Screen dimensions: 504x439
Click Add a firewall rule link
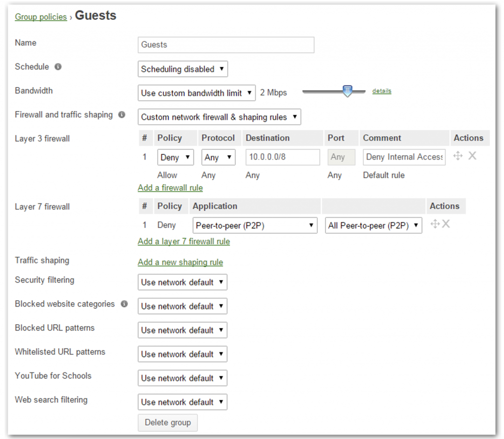point(170,188)
